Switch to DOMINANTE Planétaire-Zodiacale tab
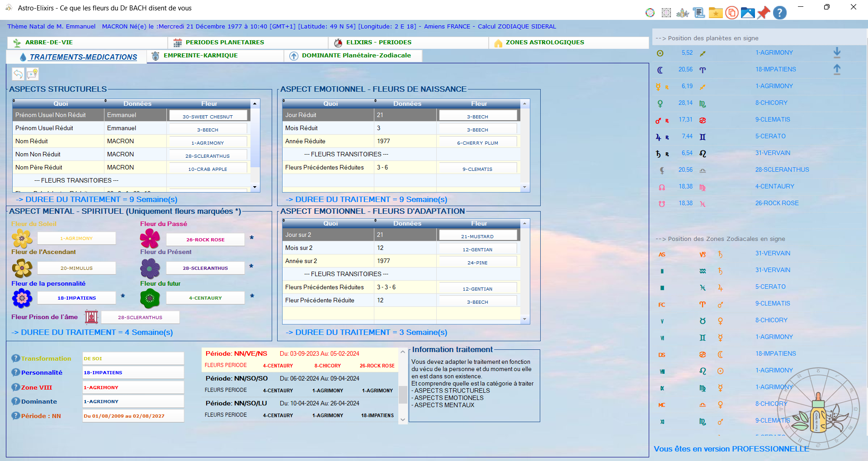 [354, 56]
